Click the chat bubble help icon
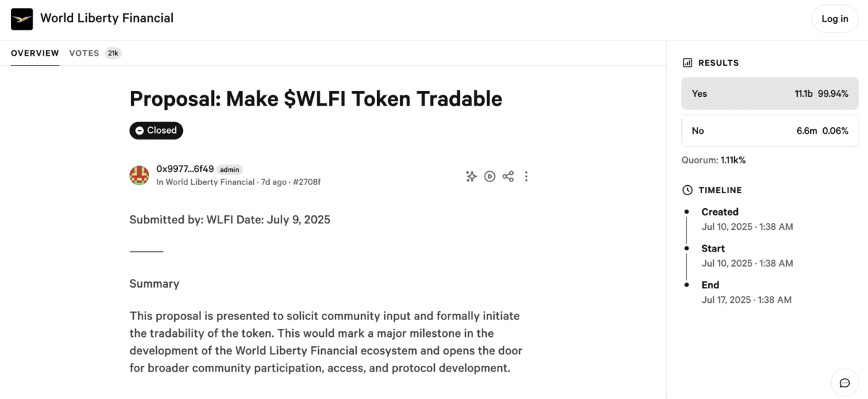 click(844, 382)
